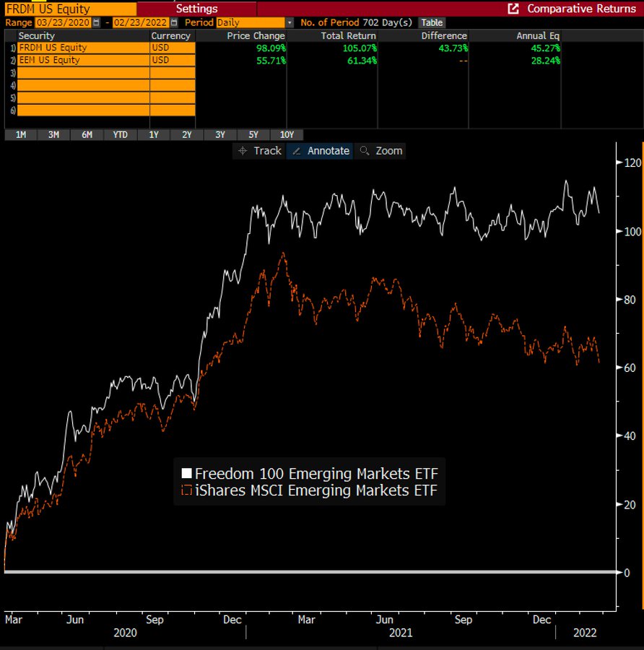Click the FRDM US Equity security field
The width and height of the screenshot is (644, 650).
click(x=82, y=48)
